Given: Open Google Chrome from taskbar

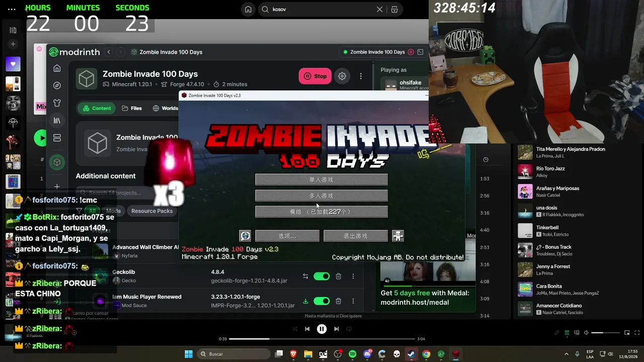Looking at the screenshot, I should tap(426, 354).
